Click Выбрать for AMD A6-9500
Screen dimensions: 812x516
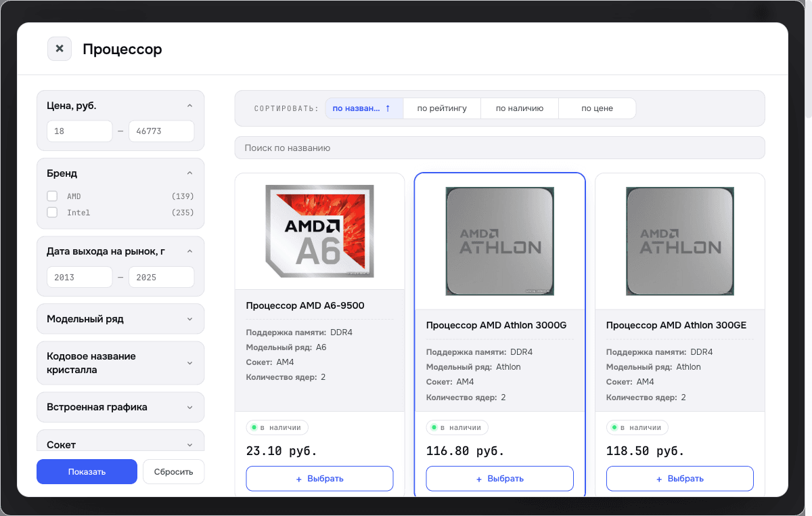click(x=319, y=479)
